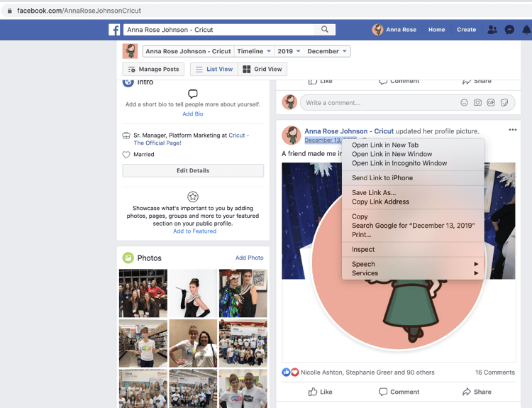Click the profile avatar beside Timeline bar
This screenshot has width=532, height=408.
click(130, 51)
